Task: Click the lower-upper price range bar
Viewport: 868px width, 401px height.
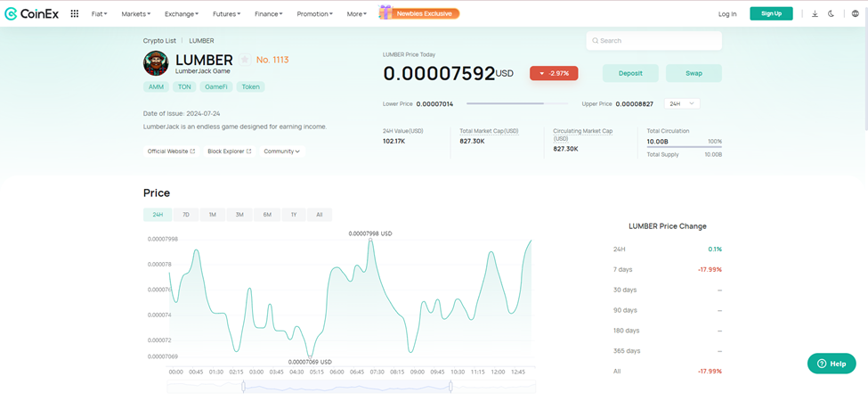Action: [x=517, y=103]
